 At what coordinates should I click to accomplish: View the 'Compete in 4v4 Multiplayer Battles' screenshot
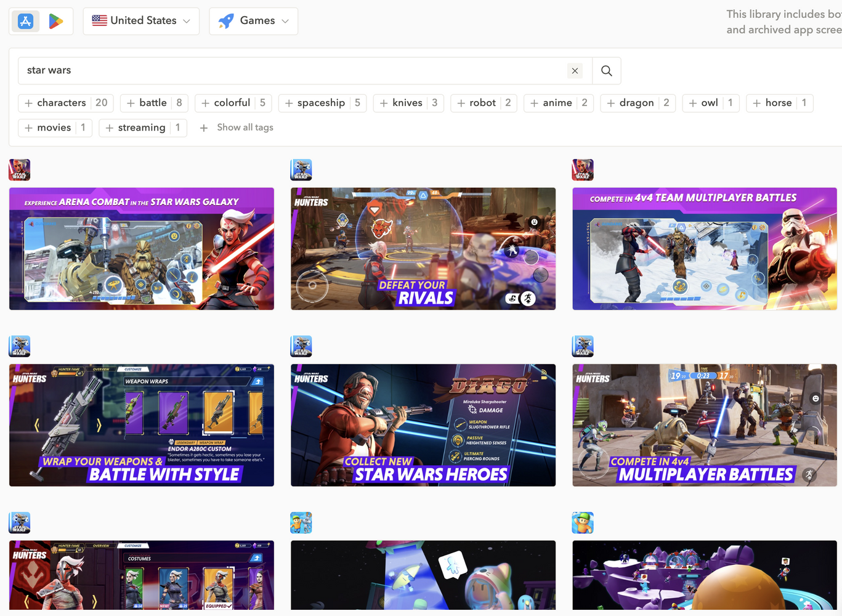coord(705,425)
